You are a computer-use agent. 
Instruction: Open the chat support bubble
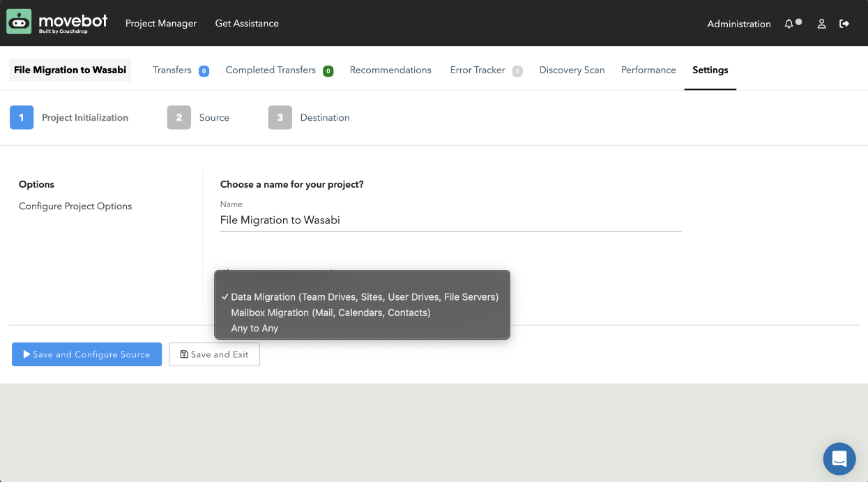[839, 459]
